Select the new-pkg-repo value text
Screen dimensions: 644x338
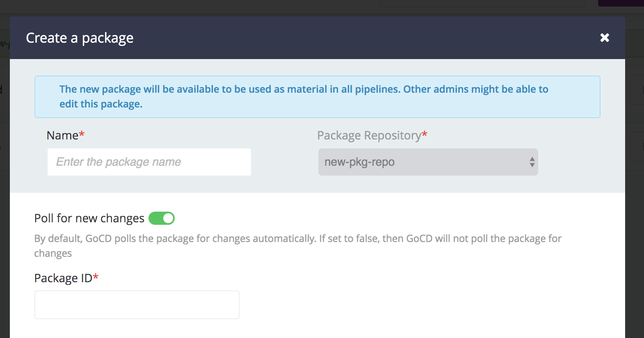pyautogui.click(x=359, y=162)
